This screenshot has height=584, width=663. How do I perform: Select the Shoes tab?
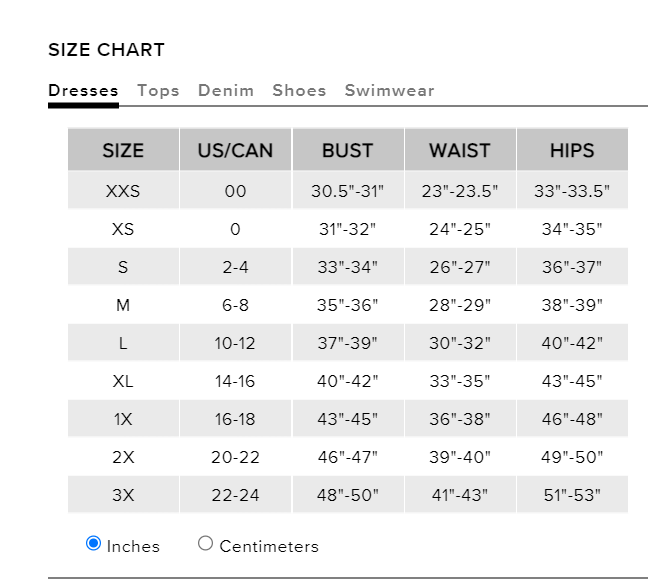point(299,90)
